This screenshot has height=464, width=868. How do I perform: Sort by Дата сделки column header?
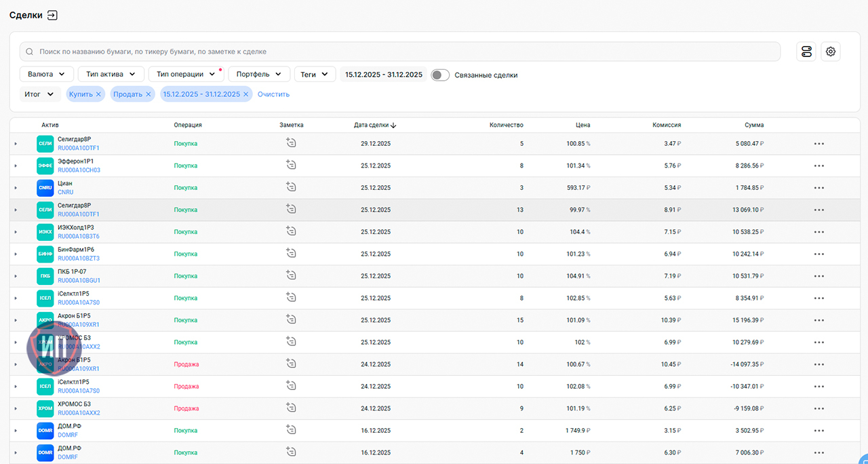coord(374,125)
